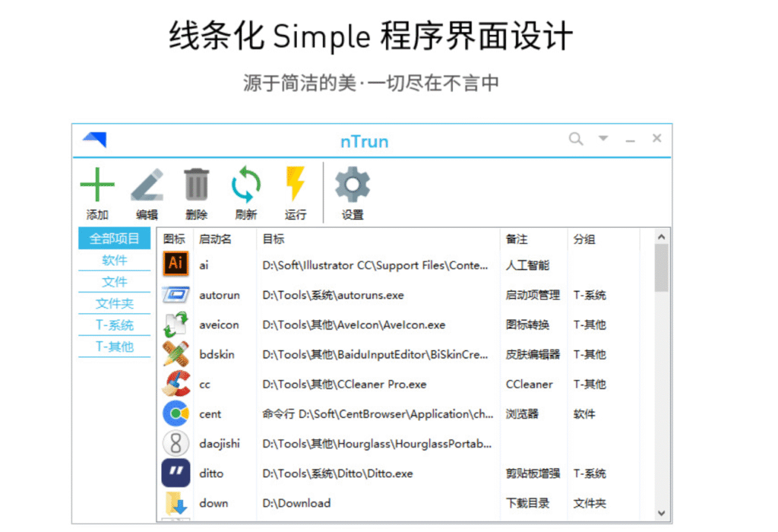The width and height of the screenshot is (778, 532).
Task: Click target path ending Ditto.exe
Action: (x=337, y=473)
